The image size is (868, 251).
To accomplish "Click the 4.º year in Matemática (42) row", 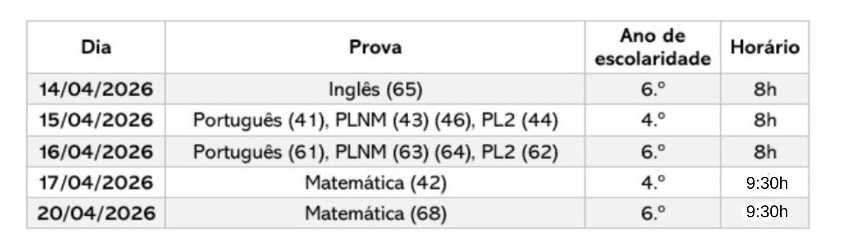I will (653, 183).
